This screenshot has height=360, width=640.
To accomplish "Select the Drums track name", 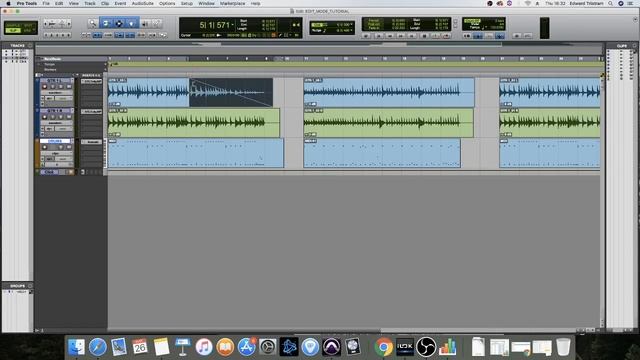I will click(55, 141).
